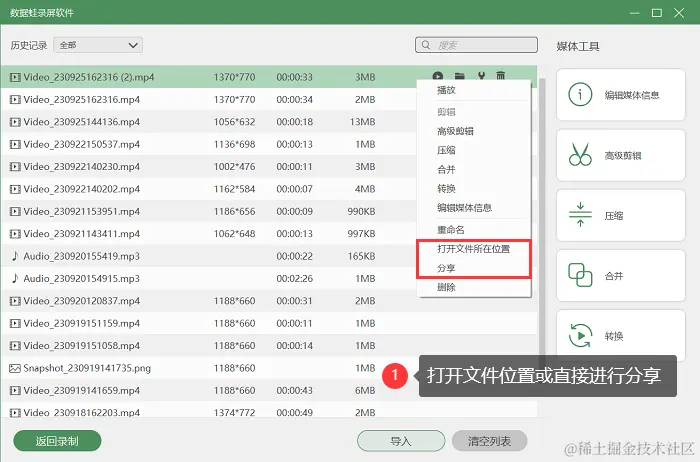The image size is (700, 462).
Task: Click video icon of Video_230922150537.mp4 row
Action: [x=15, y=144]
